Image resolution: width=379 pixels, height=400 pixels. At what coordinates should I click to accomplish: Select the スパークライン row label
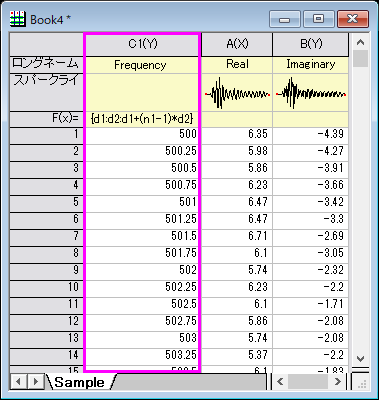pos(46,93)
